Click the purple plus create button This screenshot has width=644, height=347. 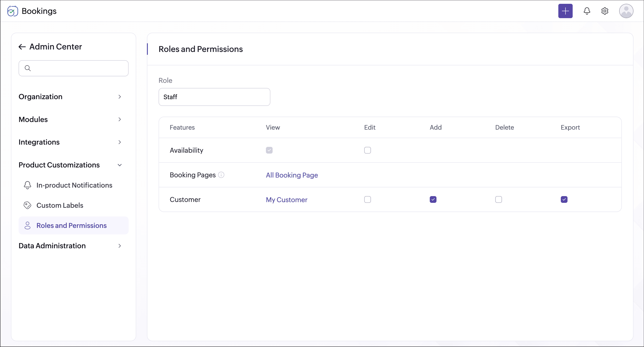tap(565, 11)
